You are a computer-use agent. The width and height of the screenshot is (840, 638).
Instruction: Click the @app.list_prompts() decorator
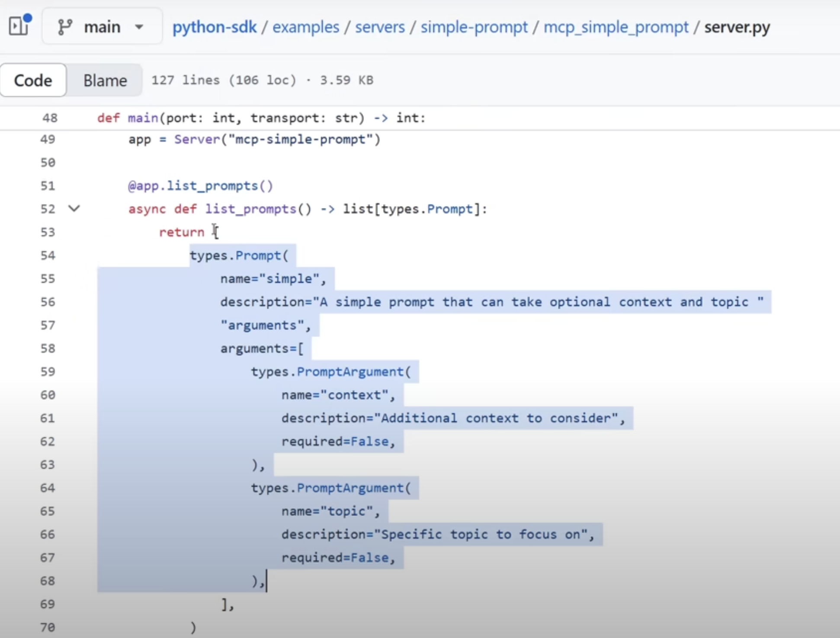click(x=201, y=186)
